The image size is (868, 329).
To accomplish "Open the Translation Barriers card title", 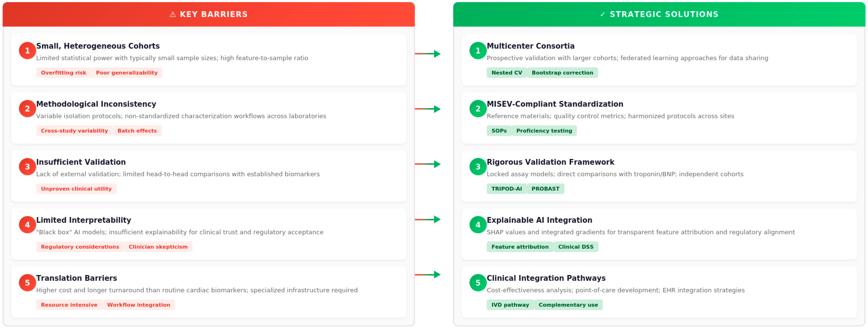I will click(76, 278).
